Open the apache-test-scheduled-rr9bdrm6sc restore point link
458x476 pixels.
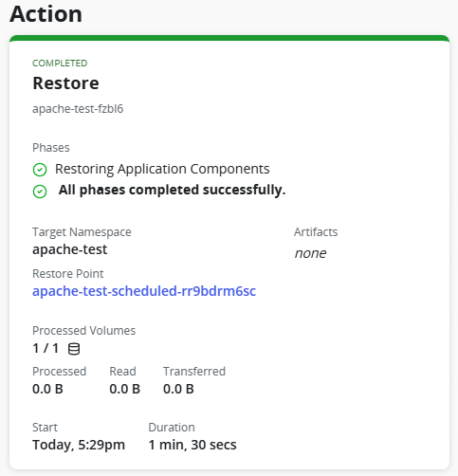pos(144,291)
